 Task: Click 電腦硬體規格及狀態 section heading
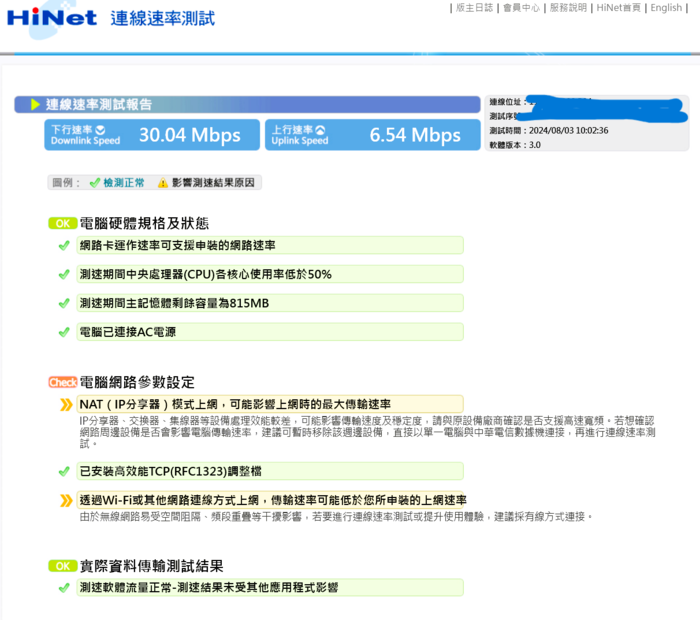tap(144, 223)
